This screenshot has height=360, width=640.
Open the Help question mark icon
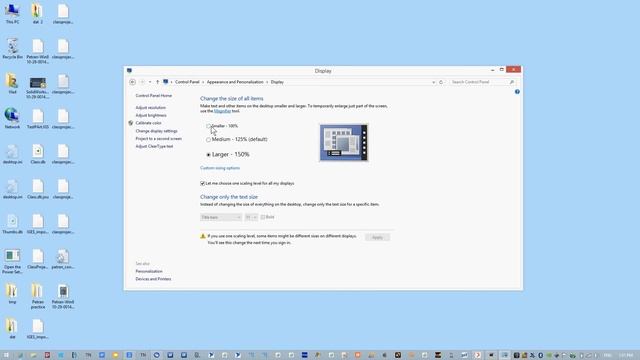pyautogui.click(x=517, y=92)
